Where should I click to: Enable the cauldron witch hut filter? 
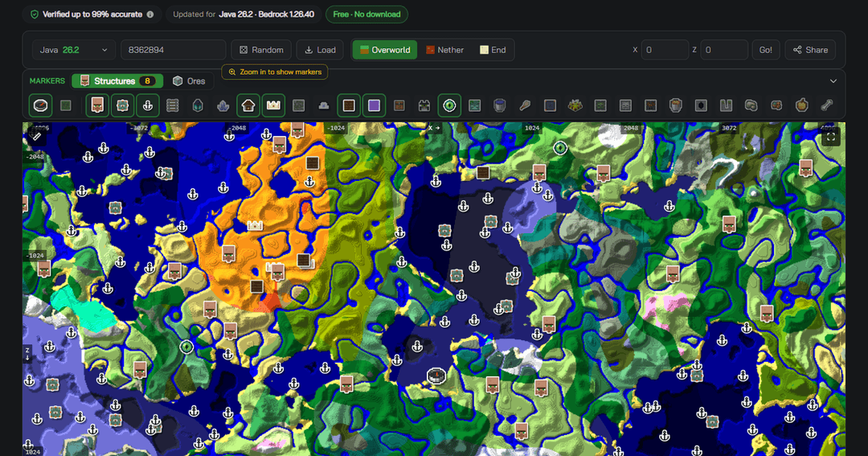coord(500,105)
